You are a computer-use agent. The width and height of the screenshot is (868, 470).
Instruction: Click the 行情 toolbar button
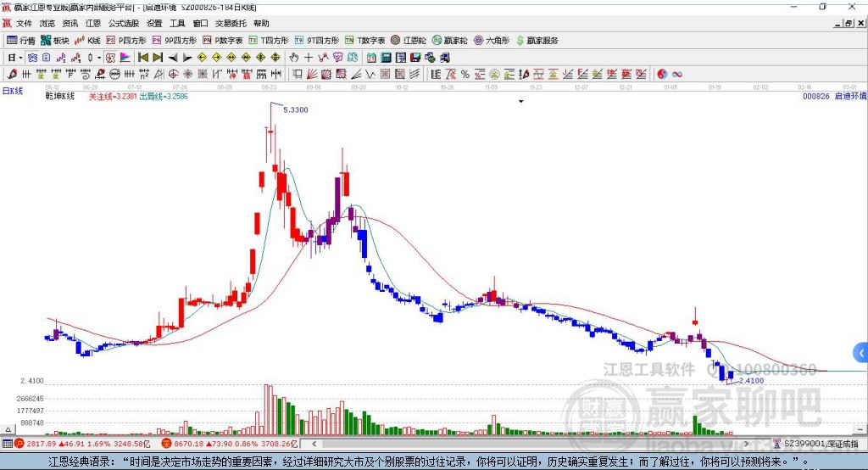point(21,41)
